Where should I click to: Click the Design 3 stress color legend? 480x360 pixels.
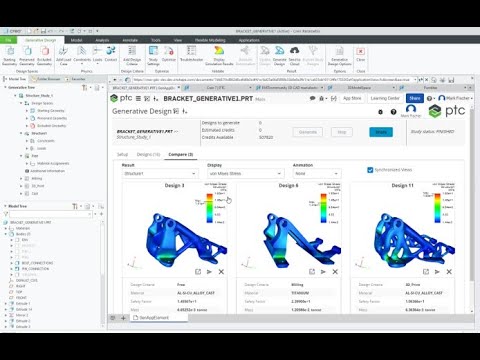point(209,208)
